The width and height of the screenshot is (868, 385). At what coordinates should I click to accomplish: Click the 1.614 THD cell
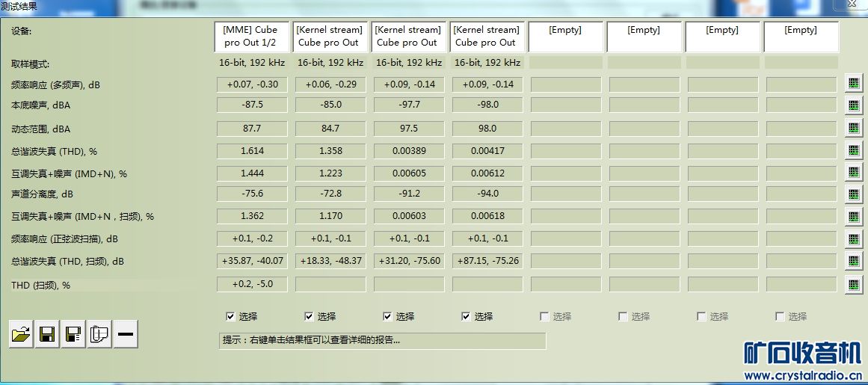click(253, 150)
